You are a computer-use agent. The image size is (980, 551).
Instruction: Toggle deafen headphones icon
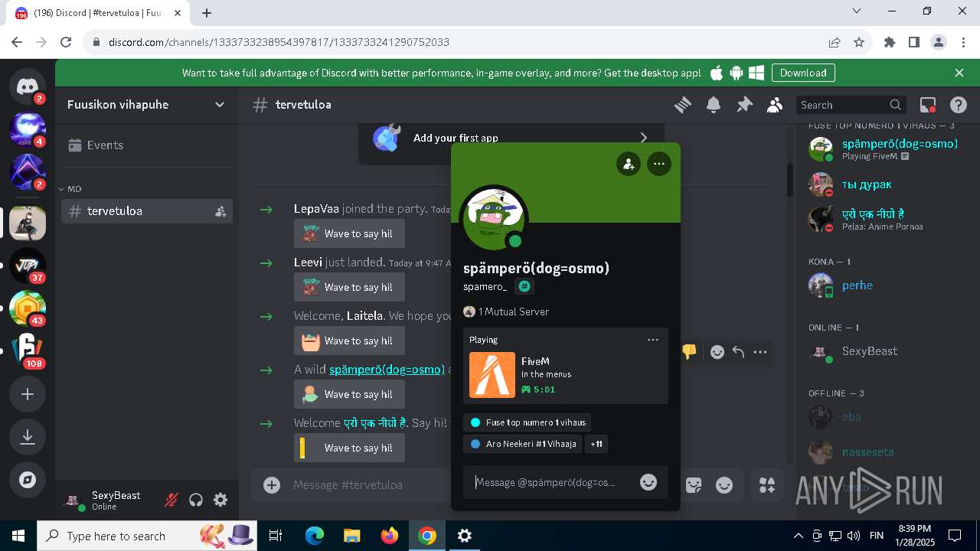click(196, 500)
